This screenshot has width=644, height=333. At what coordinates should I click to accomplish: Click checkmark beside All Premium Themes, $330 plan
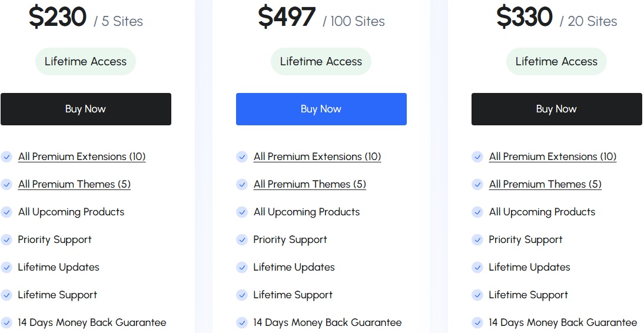(477, 184)
